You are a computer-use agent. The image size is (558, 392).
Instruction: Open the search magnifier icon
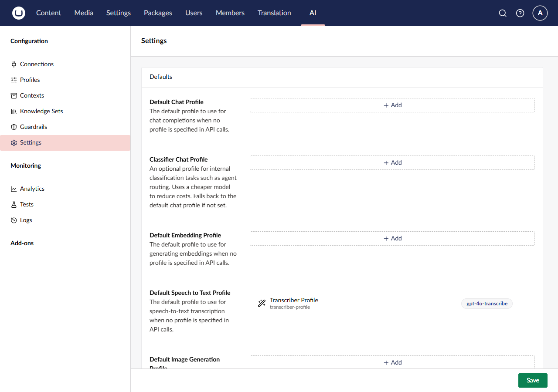pyautogui.click(x=503, y=13)
